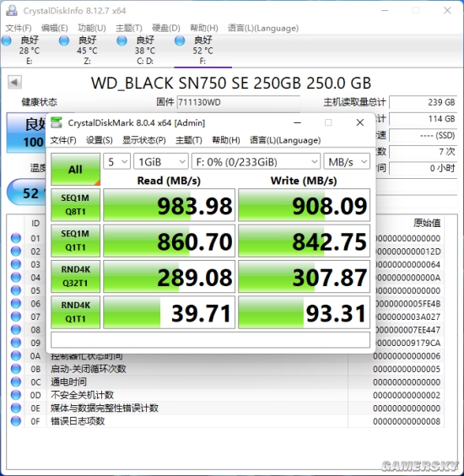The image size is (464, 476).
Task: Start the SEQ1M Q8T1 test
Action: [76, 205]
